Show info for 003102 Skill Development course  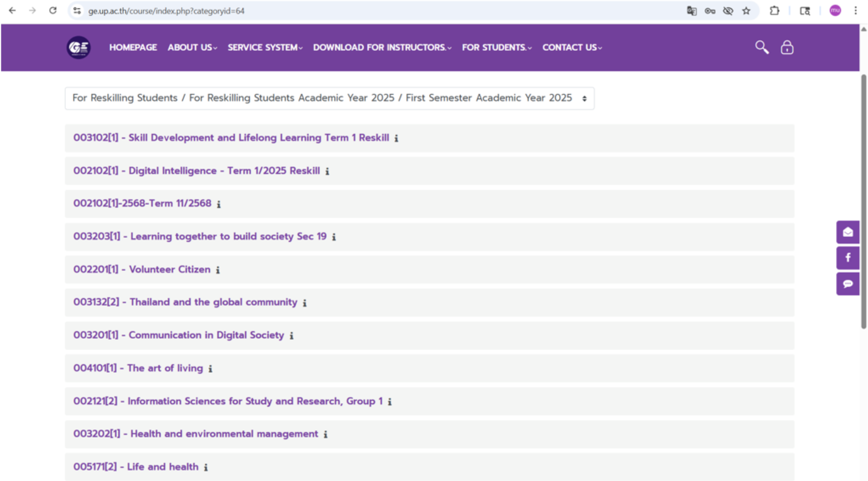click(396, 138)
